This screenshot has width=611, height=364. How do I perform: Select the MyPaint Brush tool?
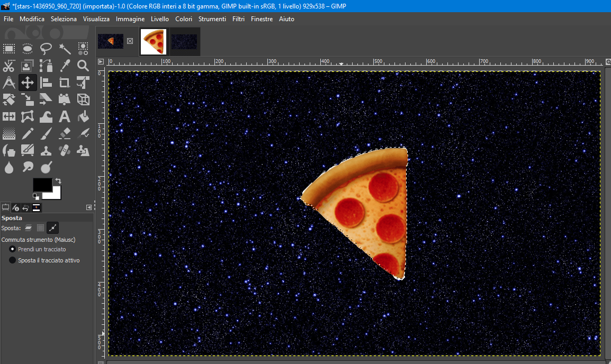28,150
